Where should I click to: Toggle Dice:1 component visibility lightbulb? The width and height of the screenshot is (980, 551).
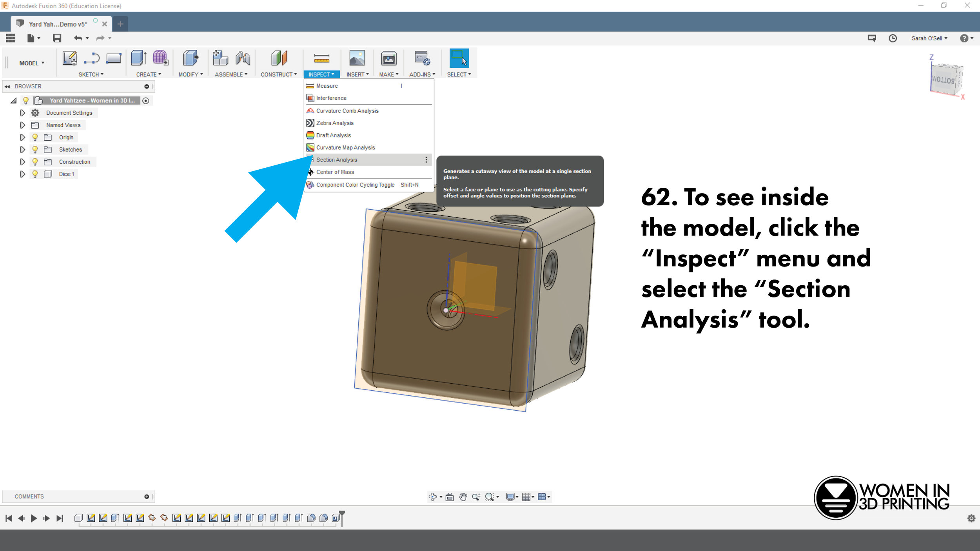pyautogui.click(x=35, y=174)
